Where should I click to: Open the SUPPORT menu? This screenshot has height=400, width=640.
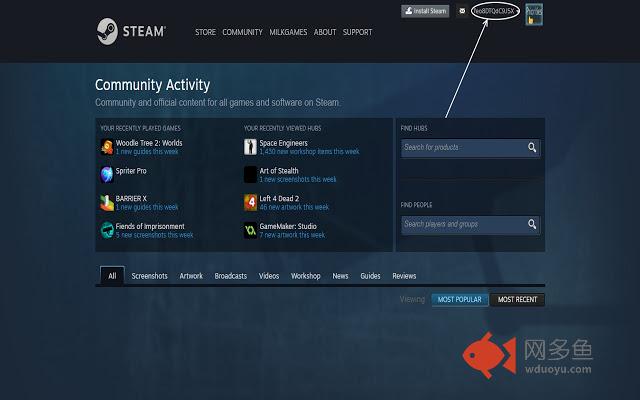click(x=357, y=32)
